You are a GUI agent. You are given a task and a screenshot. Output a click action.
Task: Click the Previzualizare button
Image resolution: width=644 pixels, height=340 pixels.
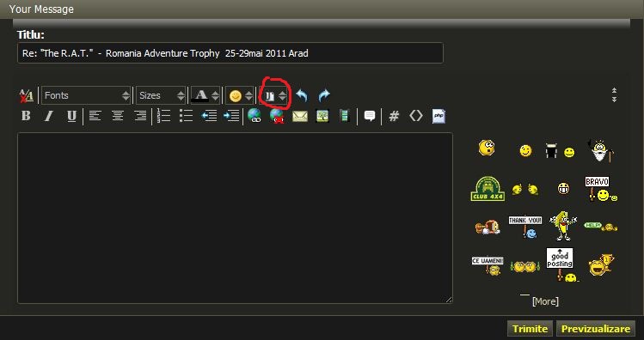pos(596,329)
